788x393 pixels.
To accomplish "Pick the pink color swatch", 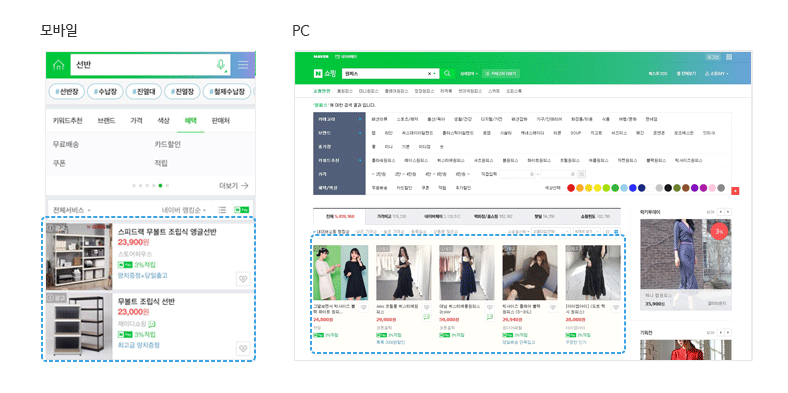I will pos(712,188).
